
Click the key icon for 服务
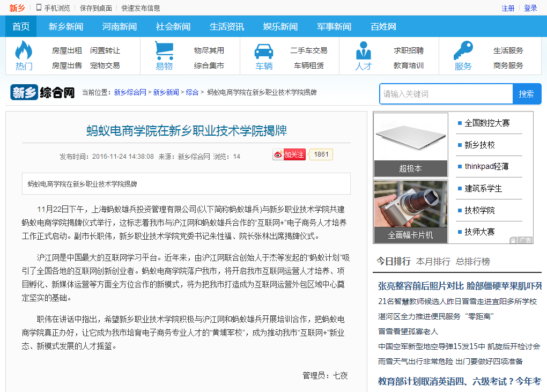(x=463, y=50)
